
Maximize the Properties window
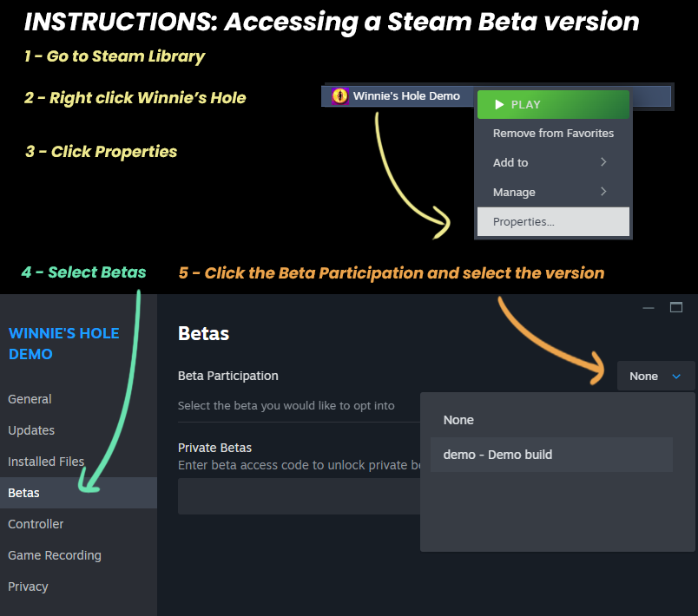click(676, 307)
